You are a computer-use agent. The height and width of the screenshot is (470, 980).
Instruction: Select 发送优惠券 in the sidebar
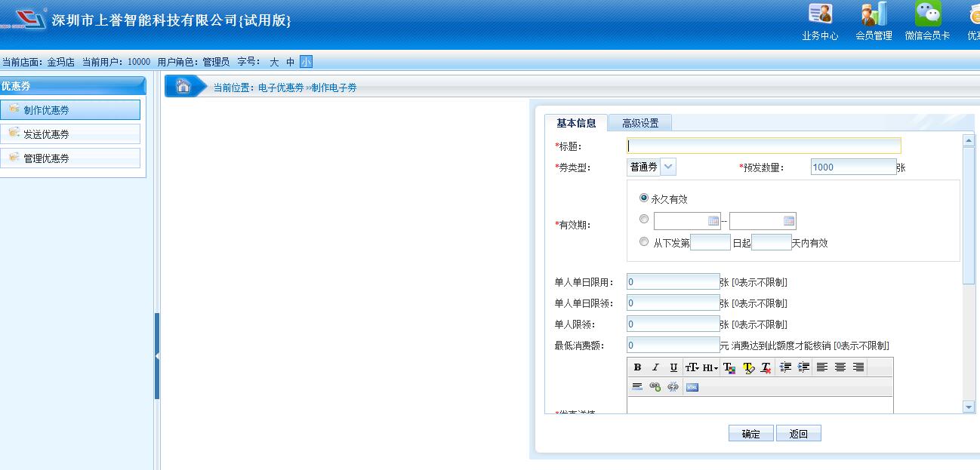[70, 134]
